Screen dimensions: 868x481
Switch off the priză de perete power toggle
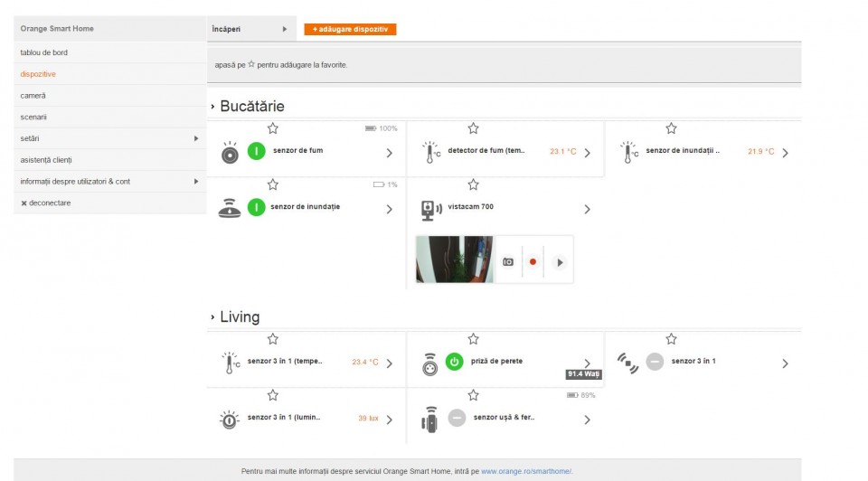(x=455, y=362)
